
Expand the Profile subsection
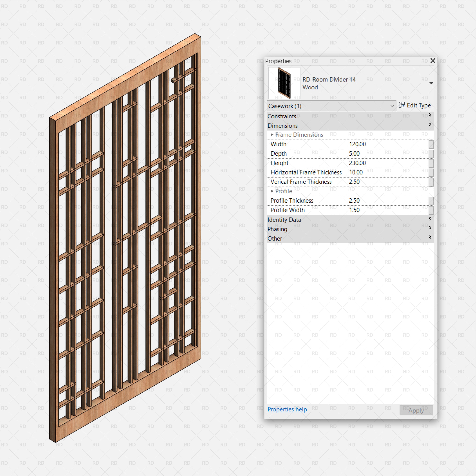(271, 192)
